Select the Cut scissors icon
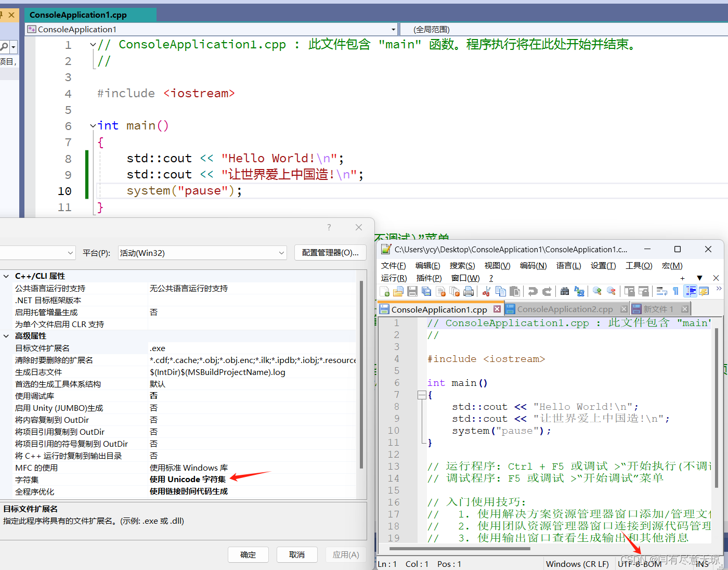This screenshot has height=570, width=728. [486, 291]
